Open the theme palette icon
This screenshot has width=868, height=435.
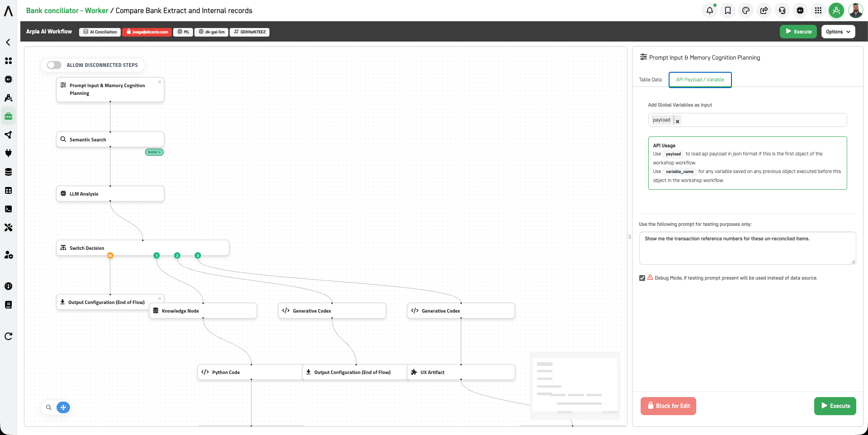click(x=746, y=10)
